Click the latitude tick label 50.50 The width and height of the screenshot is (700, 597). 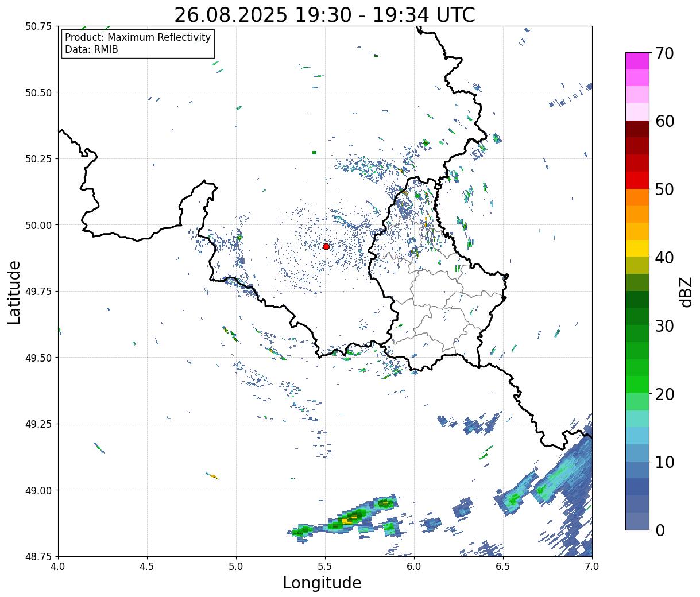[38, 92]
